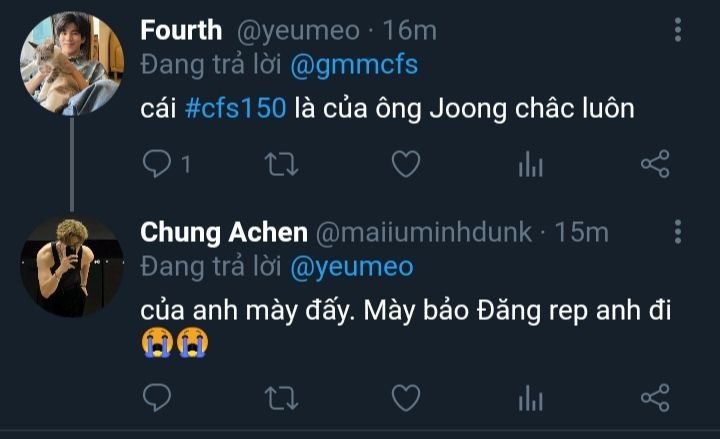720x439 pixels.
Task: Open Chung Achen's reply text
Action: click(400, 310)
